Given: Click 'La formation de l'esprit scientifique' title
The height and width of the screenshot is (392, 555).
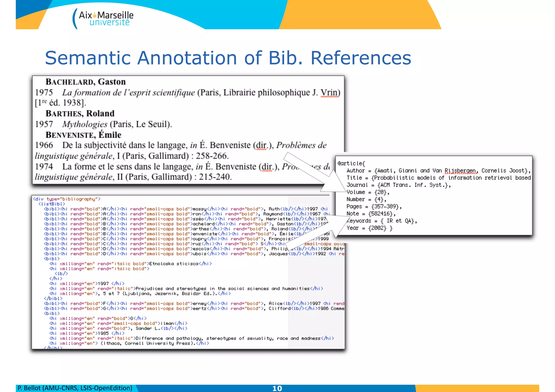Looking at the screenshot, I should tap(128, 93).
